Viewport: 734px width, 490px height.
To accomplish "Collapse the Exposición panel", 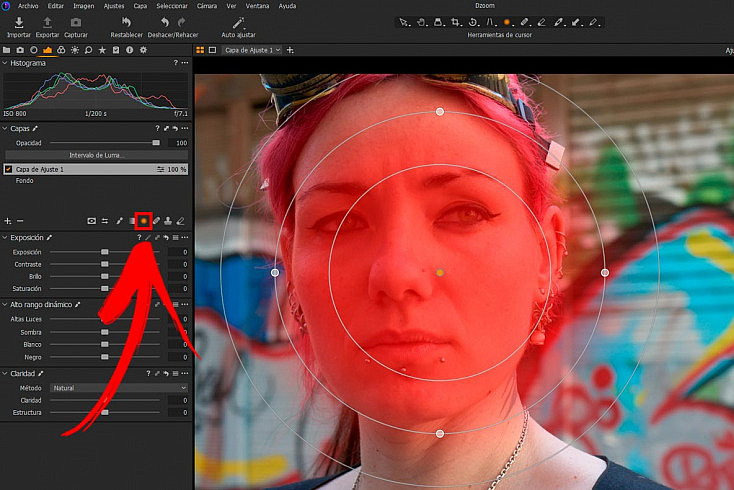I will [5, 238].
